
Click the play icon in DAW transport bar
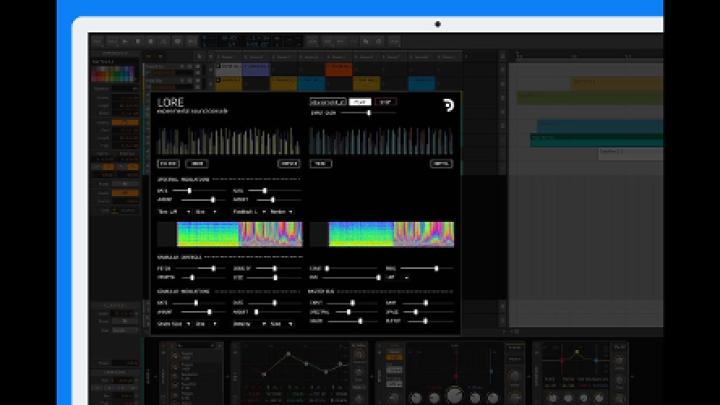tap(124, 41)
